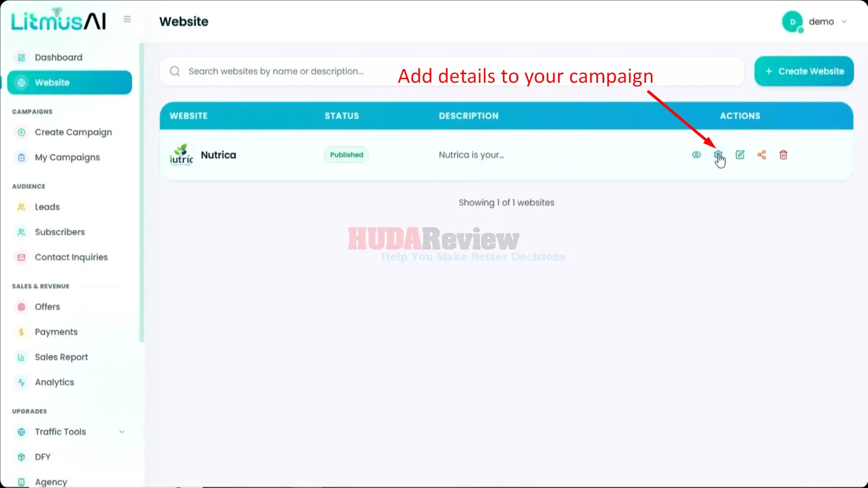Open the Payments page
The width and height of the screenshot is (868, 488).
70,332
